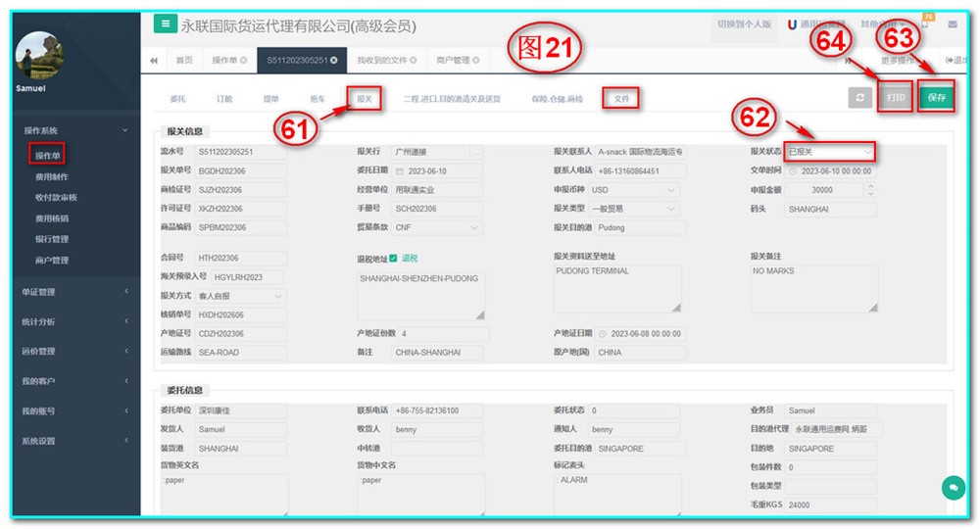This screenshot has height=529, width=980.
Task: Open 商户管理 in the sidebar
Action: pos(52,261)
